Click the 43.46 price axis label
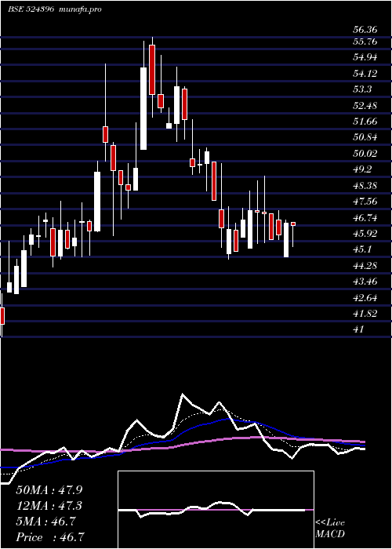392x549 pixels. click(365, 282)
